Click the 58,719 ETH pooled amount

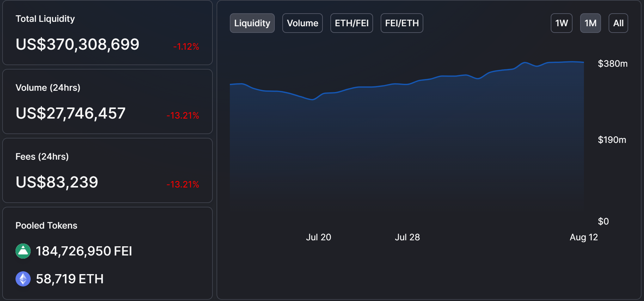tap(70, 279)
